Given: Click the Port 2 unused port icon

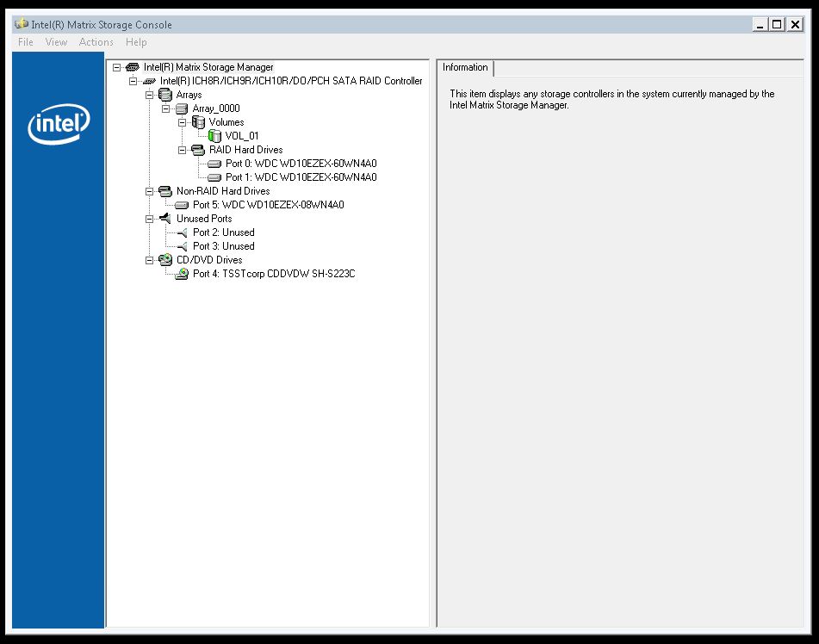Looking at the screenshot, I should [x=182, y=232].
